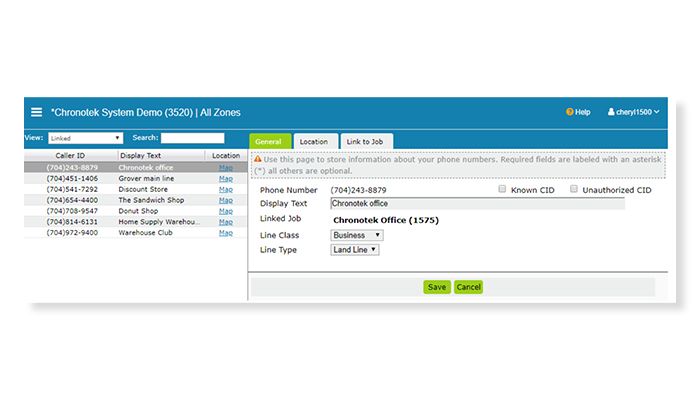700x400 pixels.
Task: Click the Help question mark icon
Action: [569, 112]
